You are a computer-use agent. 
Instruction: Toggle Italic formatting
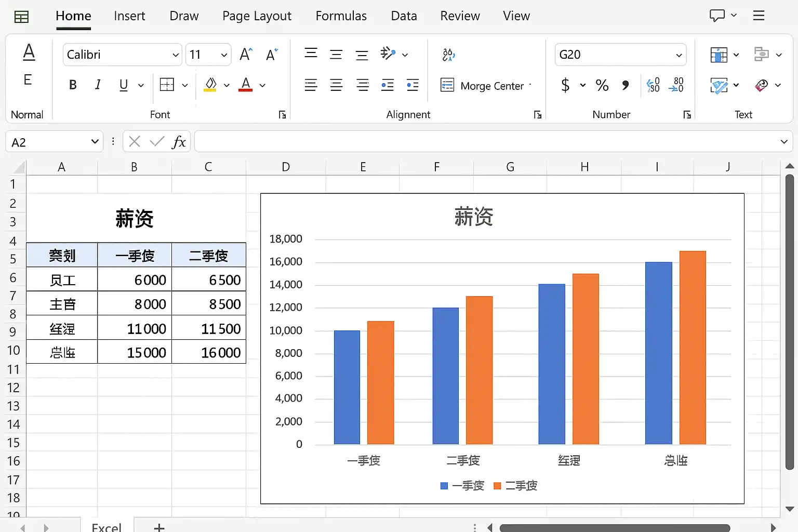(x=98, y=85)
